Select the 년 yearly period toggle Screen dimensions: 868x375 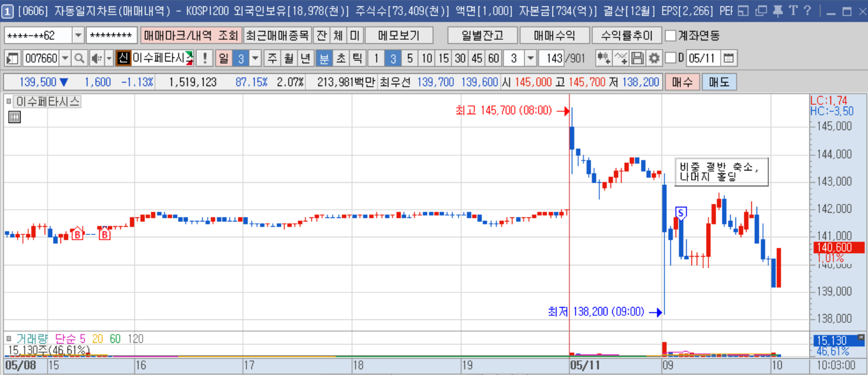coord(306,58)
